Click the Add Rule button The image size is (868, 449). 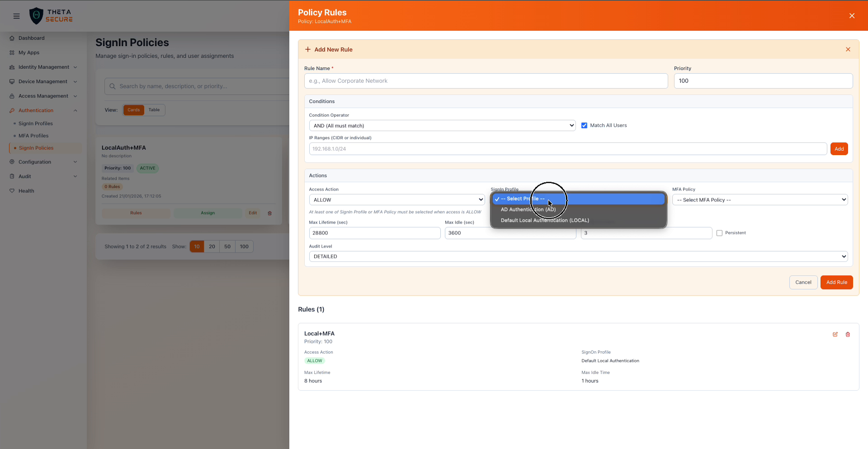coord(836,282)
